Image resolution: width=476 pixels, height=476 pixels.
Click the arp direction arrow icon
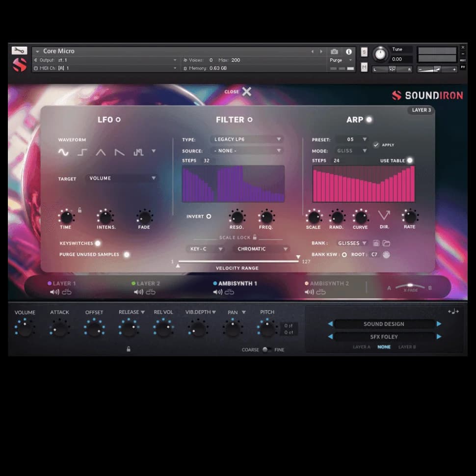click(384, 215)
